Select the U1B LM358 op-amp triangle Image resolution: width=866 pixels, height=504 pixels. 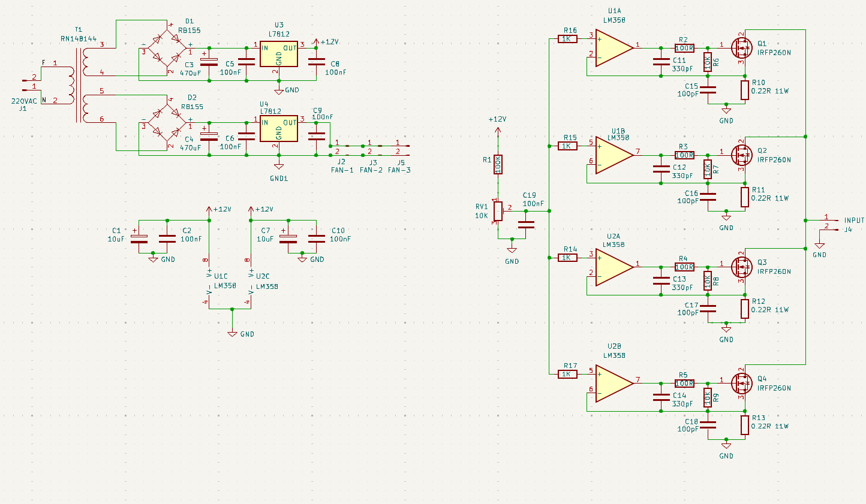tap(614, 155)
